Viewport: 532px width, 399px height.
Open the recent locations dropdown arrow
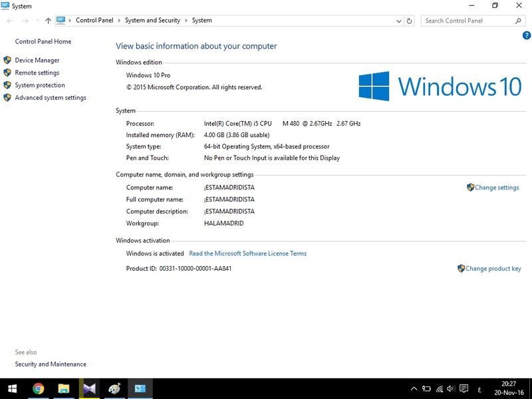coord(37,21)
